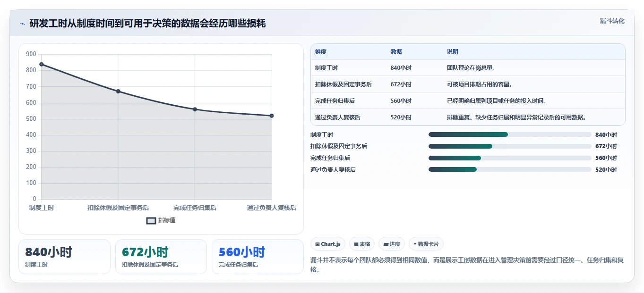Click the 制度工时 label left of progress bar
The height and width of the screenshot is (293, 644).
pos(322,135)
